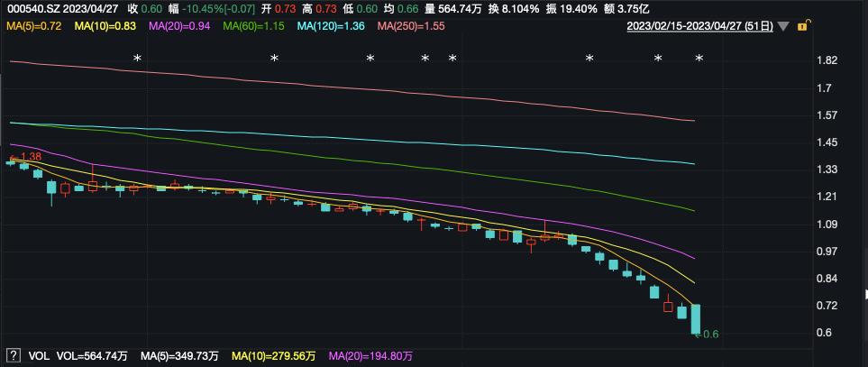Select the MA(5)=0.72 price legend

33,25
